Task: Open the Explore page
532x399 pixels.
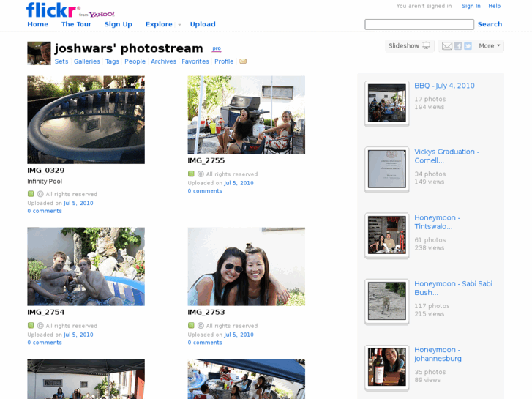Action: click(x=159, y=24)
